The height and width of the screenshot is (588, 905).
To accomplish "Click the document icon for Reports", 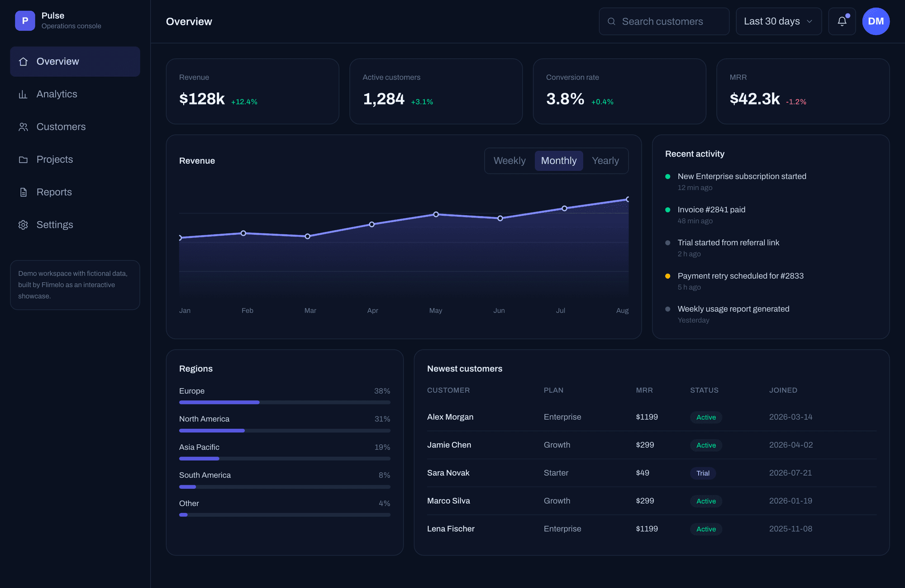I will click(23, 192).
